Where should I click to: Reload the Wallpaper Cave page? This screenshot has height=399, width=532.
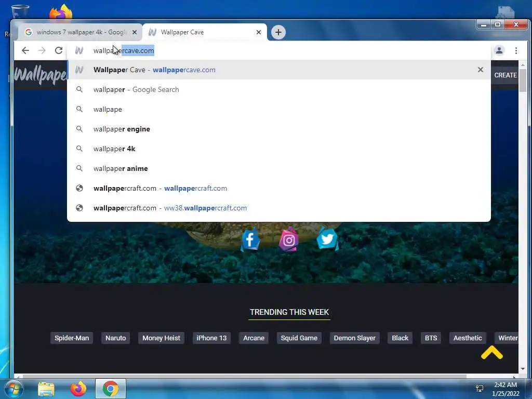pos(59,50)
